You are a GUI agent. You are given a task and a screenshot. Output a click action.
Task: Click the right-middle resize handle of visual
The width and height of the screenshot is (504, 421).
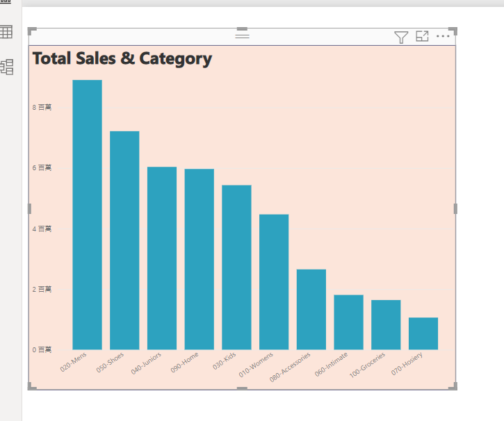[x=455, y=208]
